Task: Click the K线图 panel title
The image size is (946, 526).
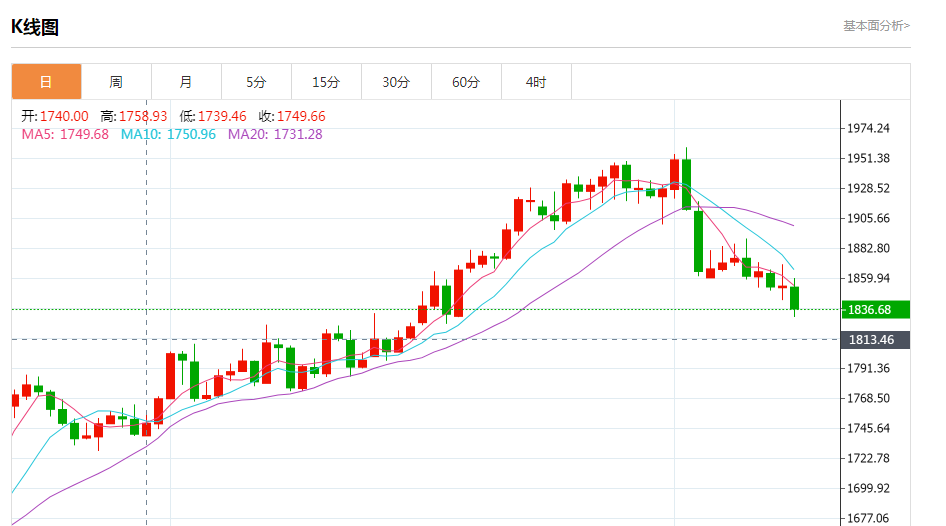Action: pyautogui.click(x=35, y=27)
